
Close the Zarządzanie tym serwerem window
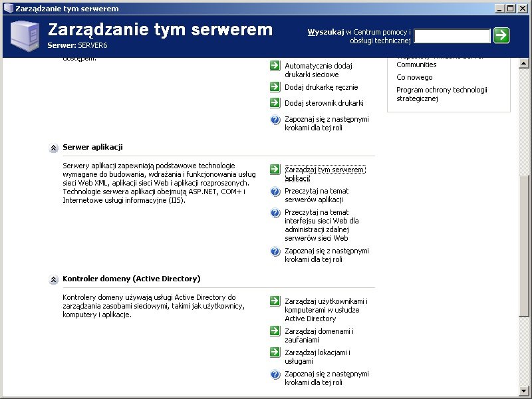[523, 9]
